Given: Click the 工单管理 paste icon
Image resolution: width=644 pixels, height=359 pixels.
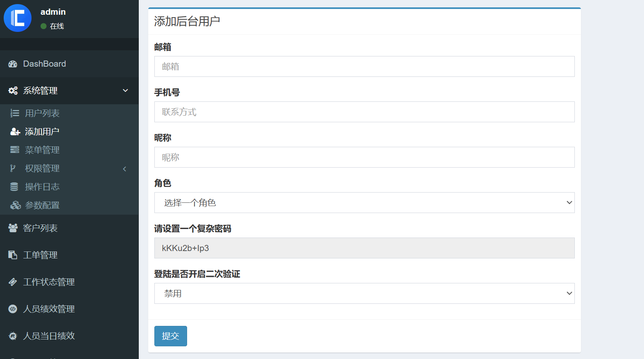Looking at the screenshot, I should 13,255.
